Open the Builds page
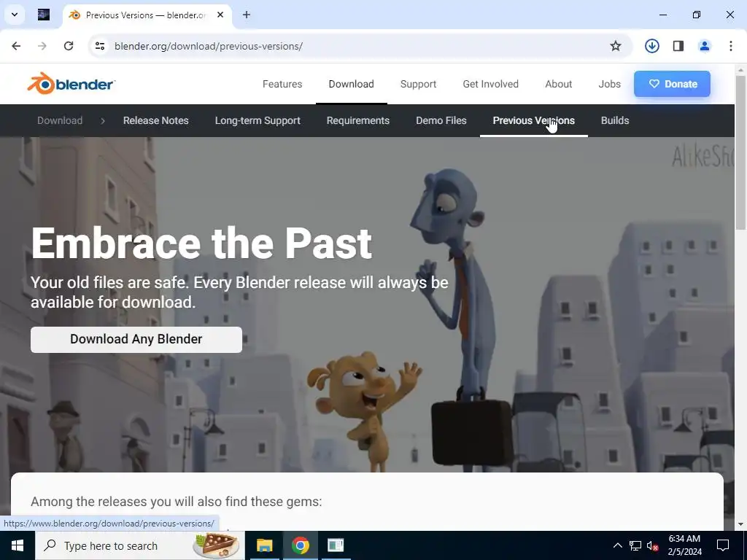747x560 pixels. pos(615,120)
